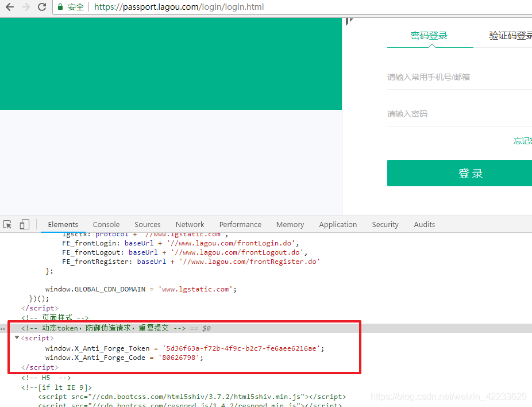Select the FE_frontLogout code line
The height and width of the screenshot is (407, 532).
(x=184, y=252)
